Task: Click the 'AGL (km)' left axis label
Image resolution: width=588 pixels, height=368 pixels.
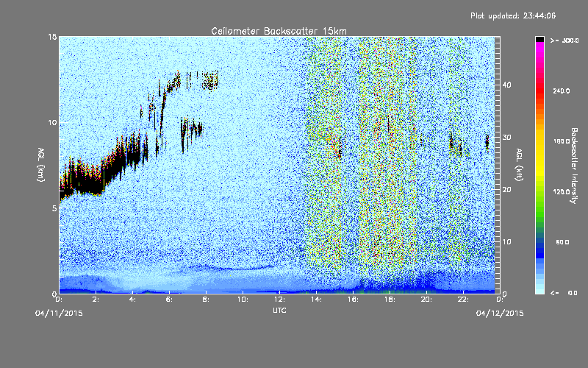Action: (41, 164)
